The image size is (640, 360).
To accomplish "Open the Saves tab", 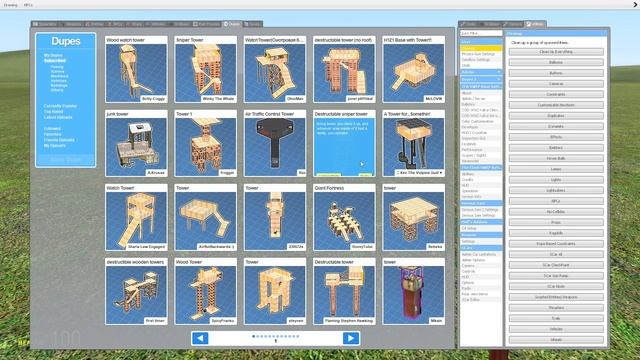I will pos(252,24).
